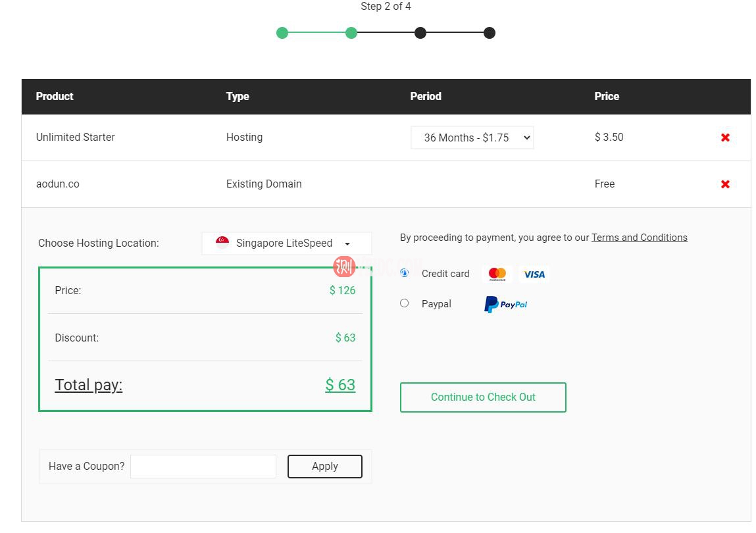Click the Visa card logo
The width and height of the screenshot is (756, 533).
tap(534, 274)
